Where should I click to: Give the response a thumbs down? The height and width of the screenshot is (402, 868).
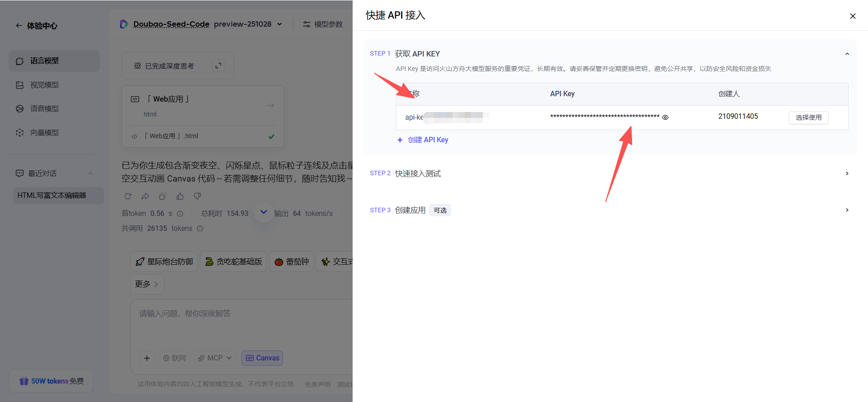click(197, 196)
